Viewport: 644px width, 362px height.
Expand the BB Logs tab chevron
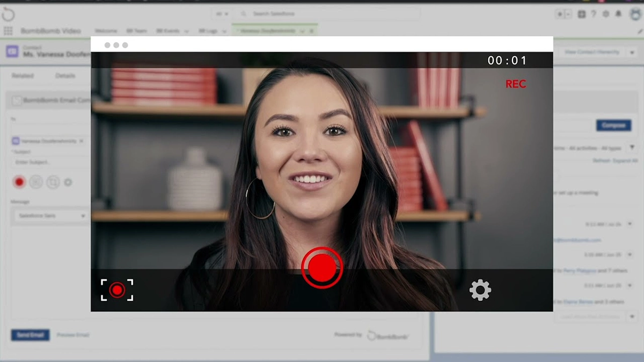(224, 31)
